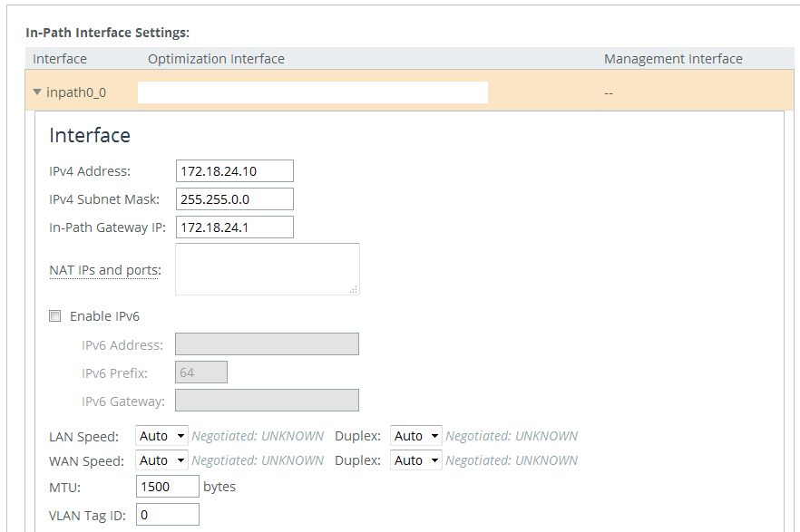Click the Interface column header
800x532 pixels.
click(x=60, y=59)
